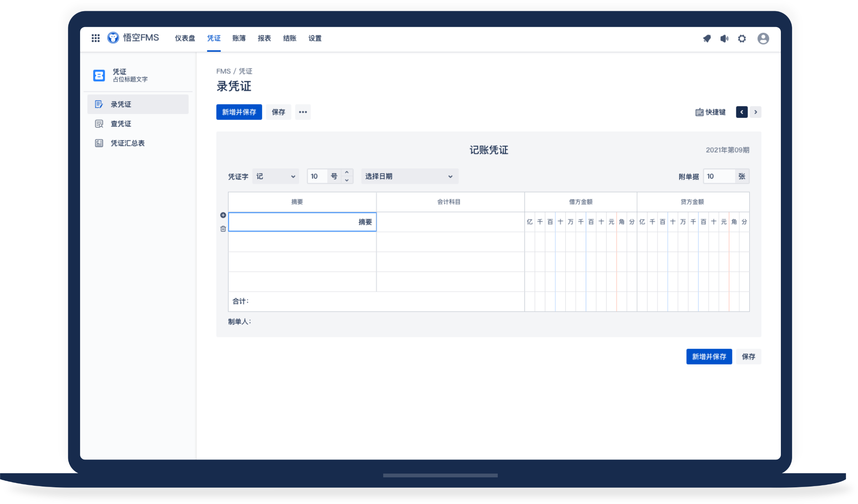Decrease voucher number with down stepper arrow

click(x=347, y=180)
